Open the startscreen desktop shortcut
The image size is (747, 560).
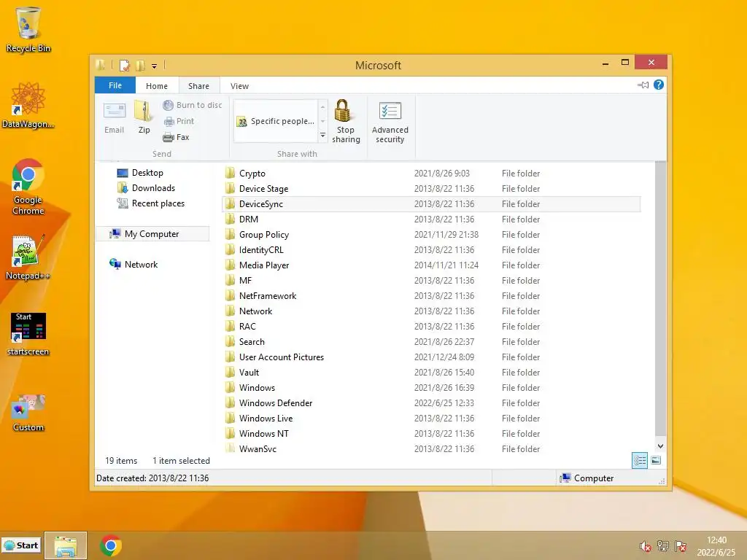(28, 334)
